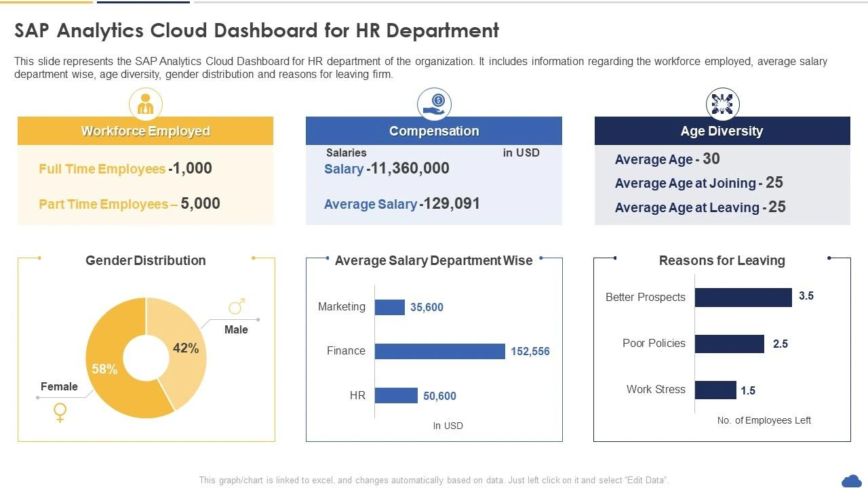Click the Workforce Employed person icon
This screenshot has height=488, width=868.
click(x=144, y=103)
